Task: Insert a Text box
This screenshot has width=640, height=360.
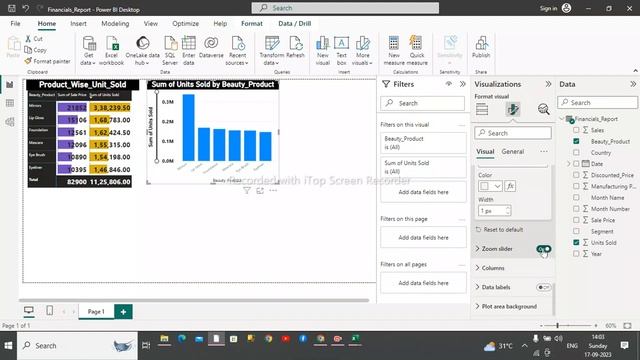Action: click(341, 51)
